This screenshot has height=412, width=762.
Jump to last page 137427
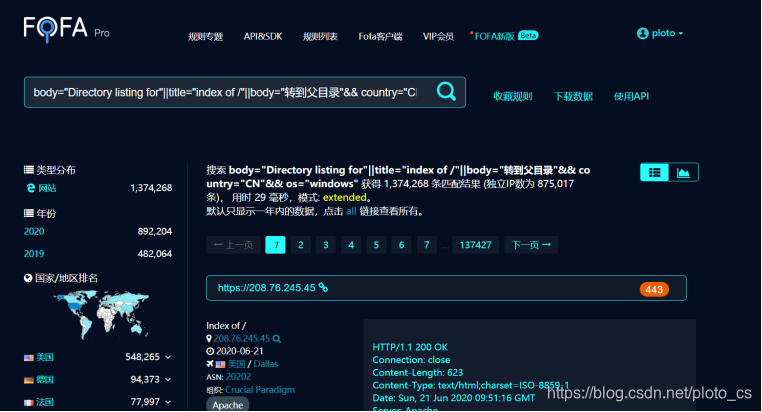[476, 245]
